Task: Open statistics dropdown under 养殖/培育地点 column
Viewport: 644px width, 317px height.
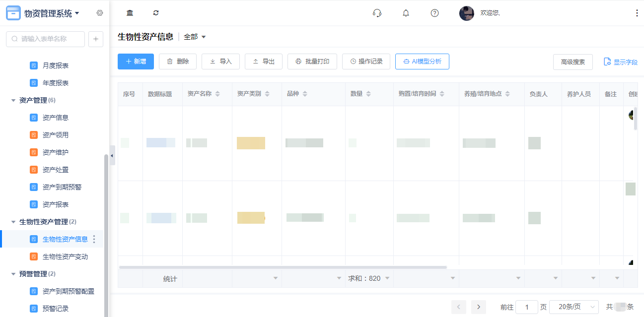Action: [x=518, y=278]
